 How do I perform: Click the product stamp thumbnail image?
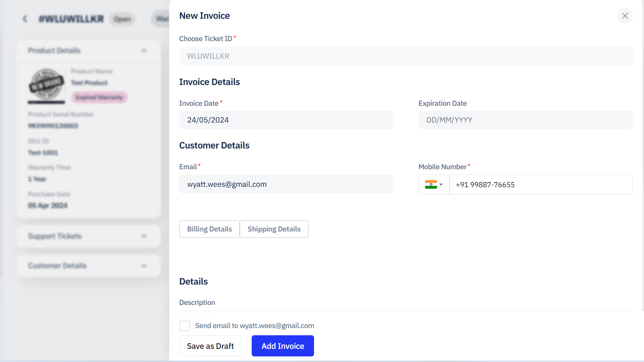pos(46,85)
